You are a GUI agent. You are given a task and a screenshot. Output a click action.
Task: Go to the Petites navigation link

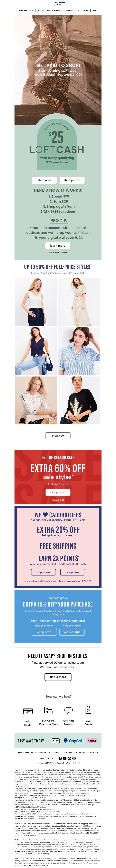(x=69, y=10)
